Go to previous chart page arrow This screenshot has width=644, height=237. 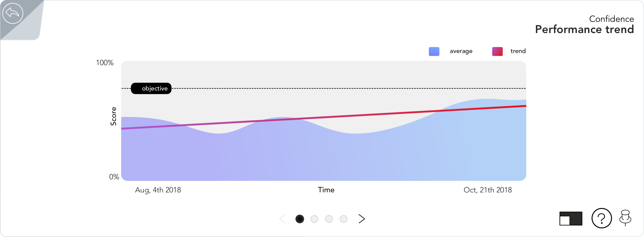pyautogui.click(x=282, y=219)
